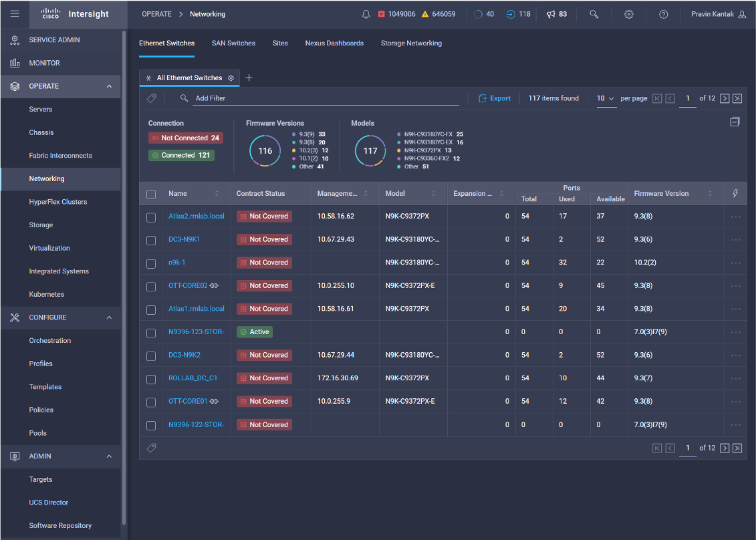Switch to the SAN Switches tab
The width and height of the screenshot is (756, 540).
(233, 43)
